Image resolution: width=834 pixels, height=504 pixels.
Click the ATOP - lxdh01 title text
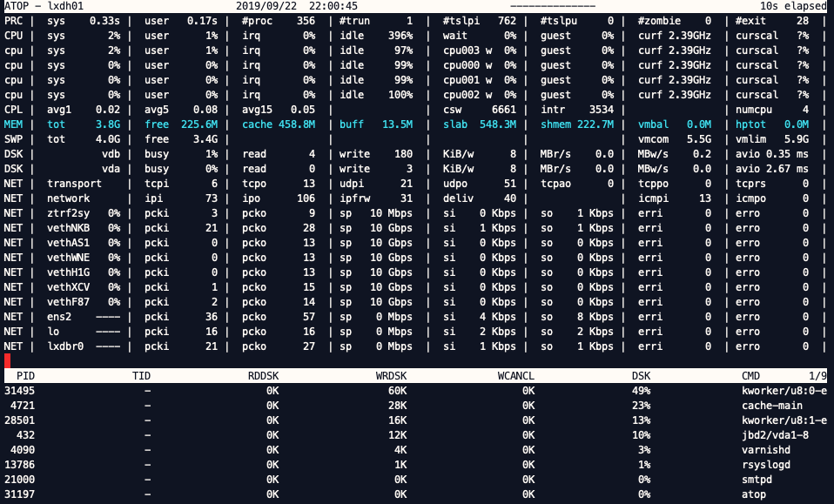(x=44, y=6)
